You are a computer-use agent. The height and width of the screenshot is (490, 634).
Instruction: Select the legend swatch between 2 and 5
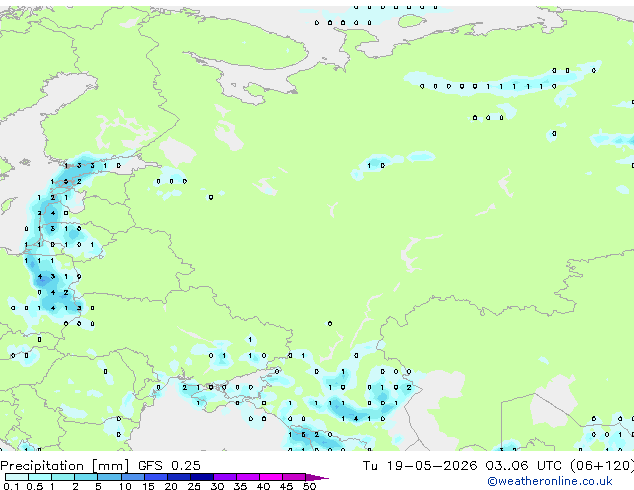pos(86,477)
